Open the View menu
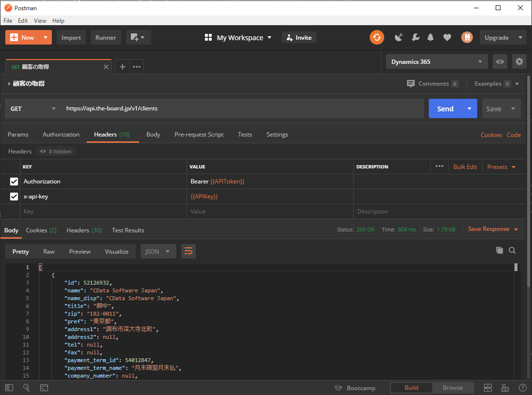The image size is (532, 395). 40,21
